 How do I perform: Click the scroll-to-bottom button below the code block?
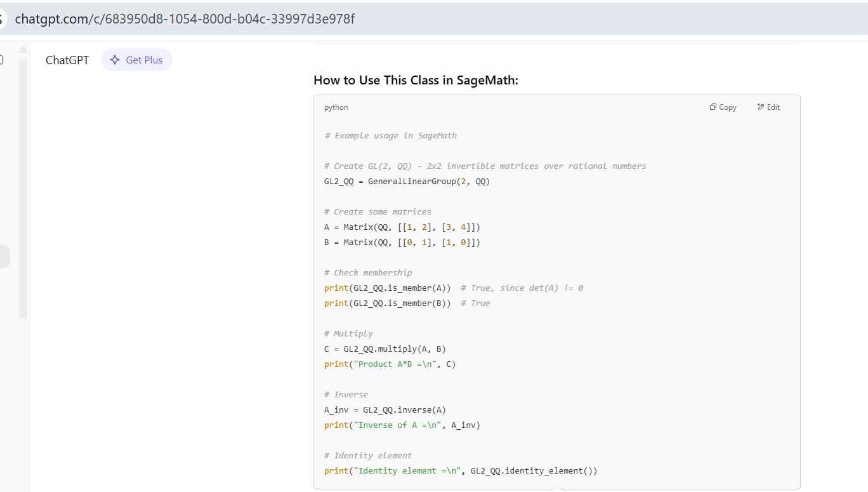click(556, 490)
